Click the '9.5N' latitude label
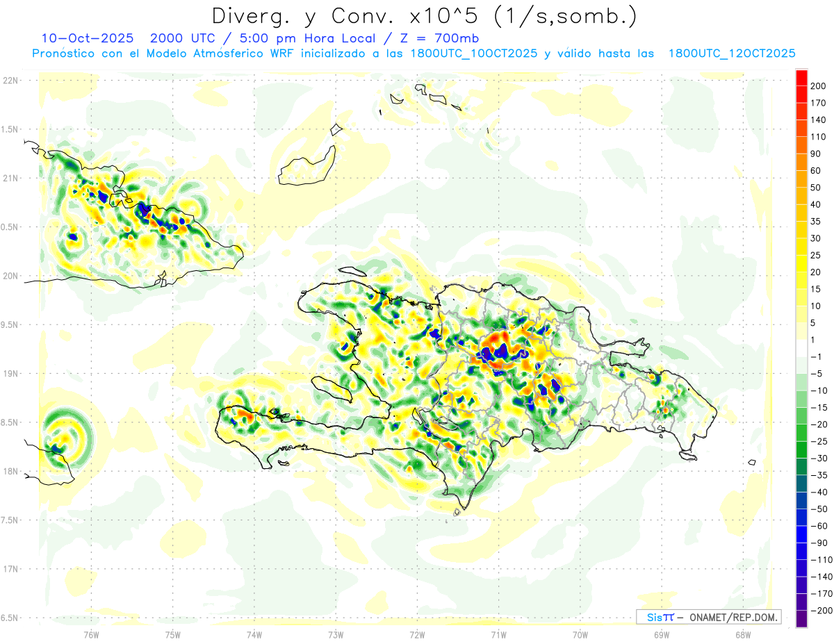 10,324
